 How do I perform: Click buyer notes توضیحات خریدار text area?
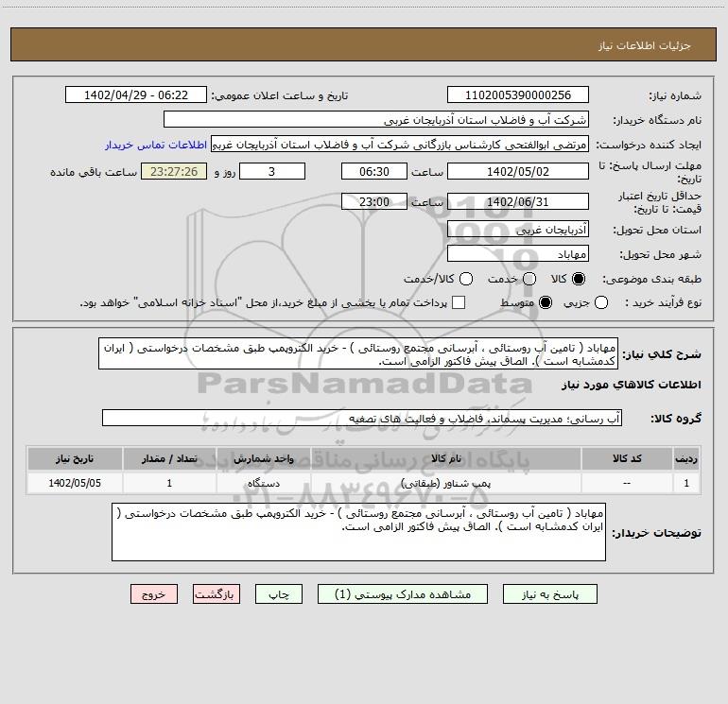click(x=359, y=532)
